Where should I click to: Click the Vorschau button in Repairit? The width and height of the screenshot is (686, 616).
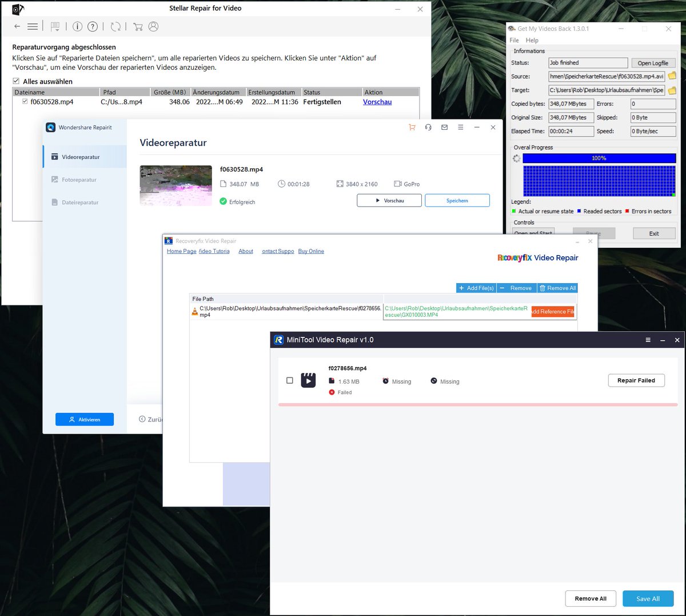click(x=389, y=201)
